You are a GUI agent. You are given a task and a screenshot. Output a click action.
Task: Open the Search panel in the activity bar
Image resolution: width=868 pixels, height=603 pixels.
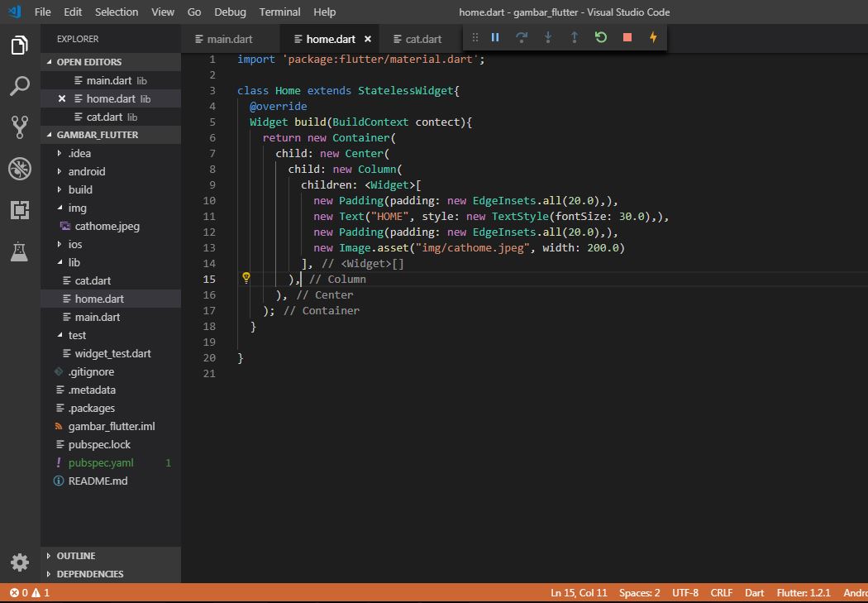(x=19, y=85)
